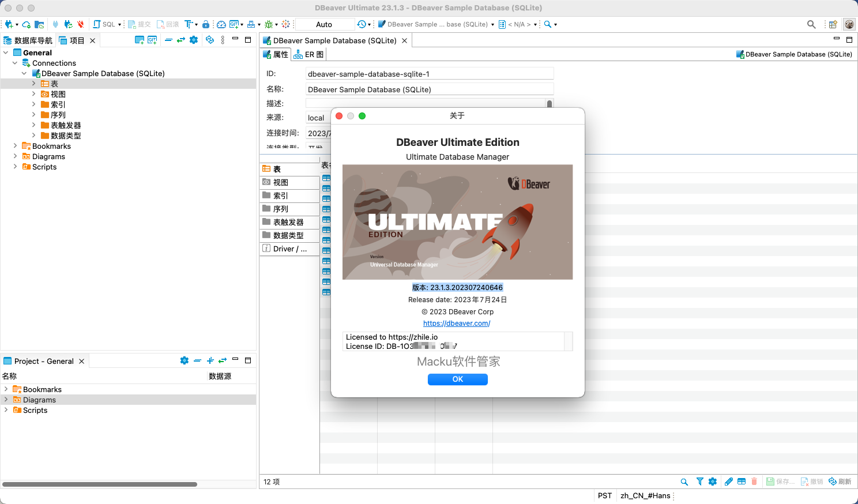Open the perspective switcher icon
The width and height of the screenshot is (858, 504).
833,24
